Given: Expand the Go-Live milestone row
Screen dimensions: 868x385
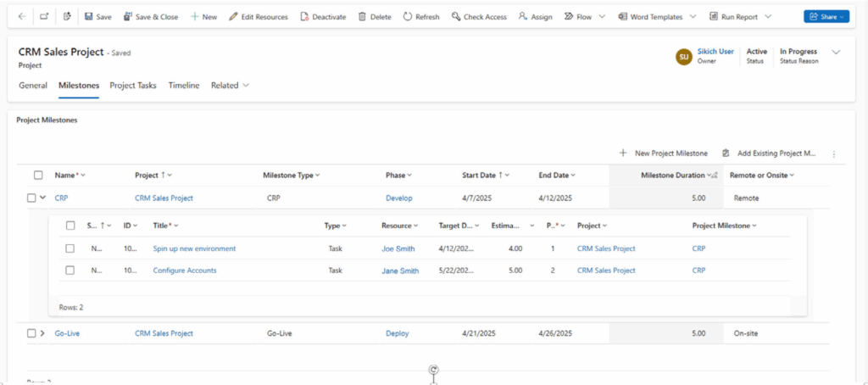Looking at the screenshot, I should coord(43,333).
